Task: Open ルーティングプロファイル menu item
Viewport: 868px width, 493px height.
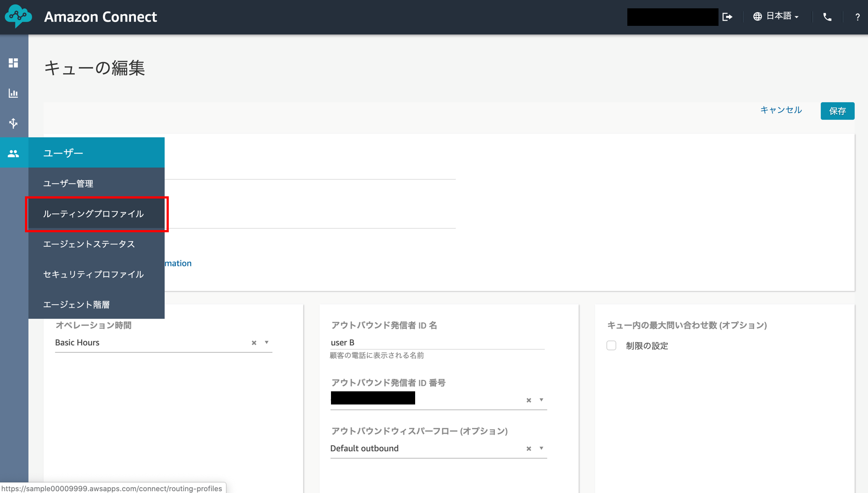Action: 96,214
